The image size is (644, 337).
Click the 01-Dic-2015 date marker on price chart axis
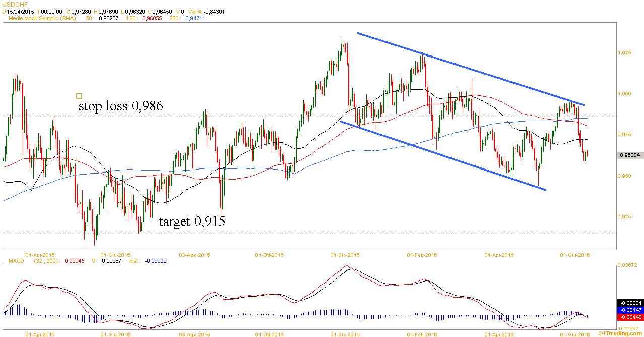pos(345,255)
